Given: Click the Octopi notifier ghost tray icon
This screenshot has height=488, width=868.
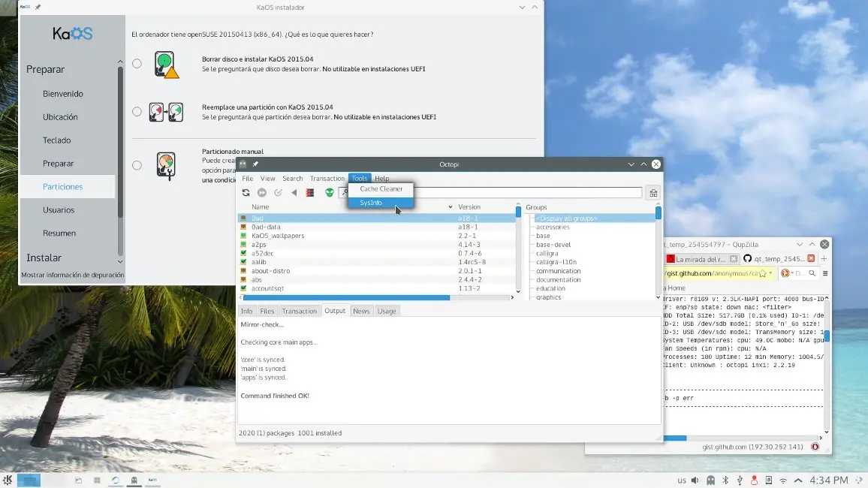Looking at the screenshot, I should click(x=711, y=480).
